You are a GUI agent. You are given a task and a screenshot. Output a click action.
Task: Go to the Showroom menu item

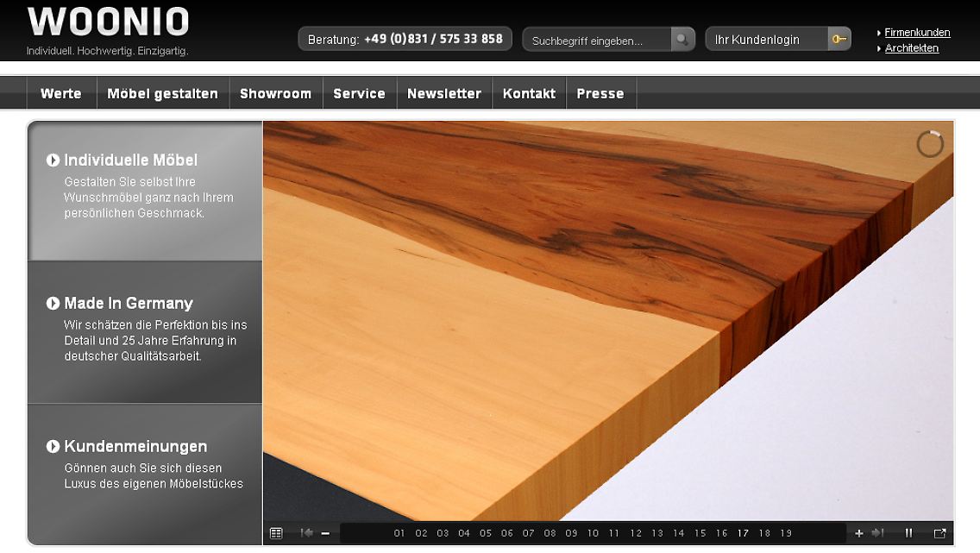pos(275,93)
